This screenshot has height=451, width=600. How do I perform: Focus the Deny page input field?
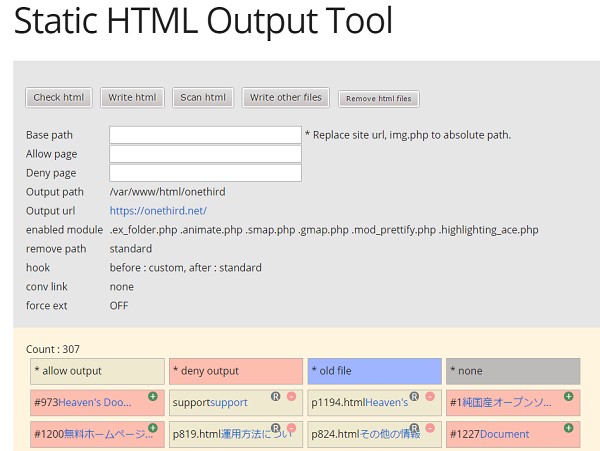coord(205,173)
